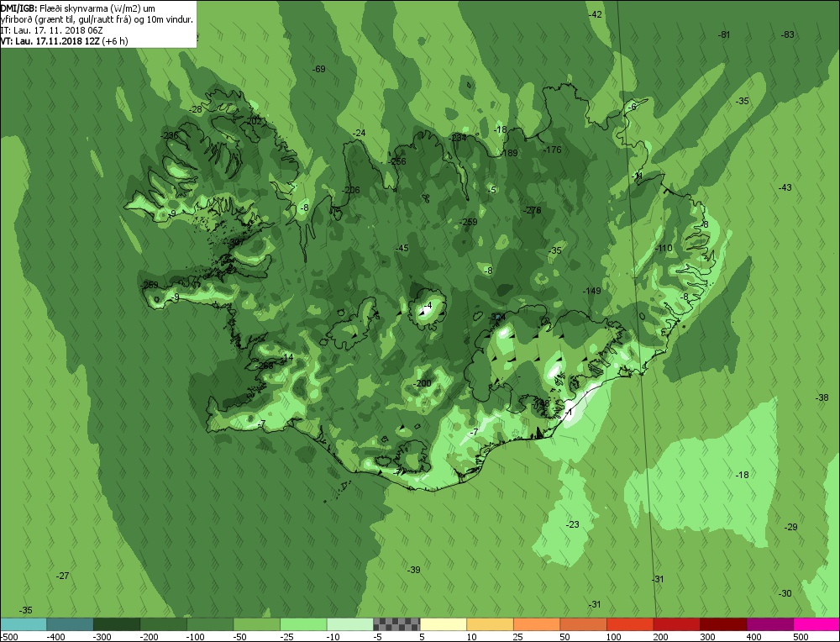This screenshot has width=840, height=642.
Task: Click the text 'VT: Lau. 17.11.2018 12Z (+6 h)'
Action: tap(64, 40)
